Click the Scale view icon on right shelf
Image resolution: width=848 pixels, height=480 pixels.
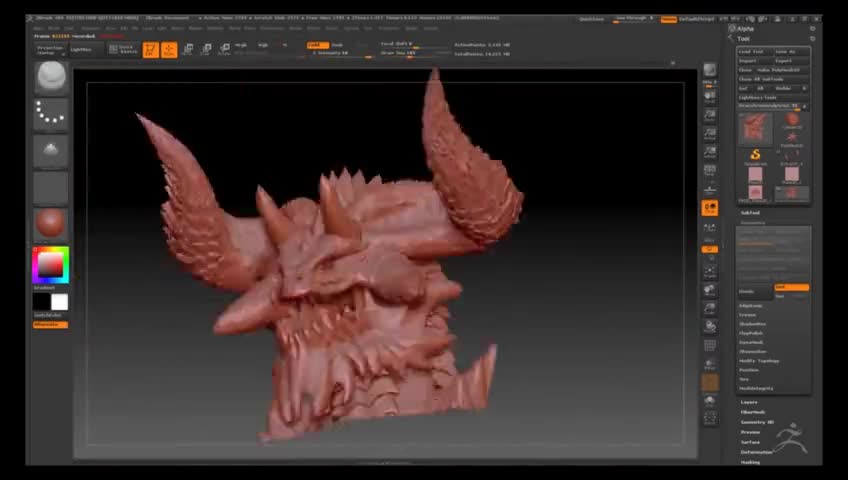(x=710, y=309)
